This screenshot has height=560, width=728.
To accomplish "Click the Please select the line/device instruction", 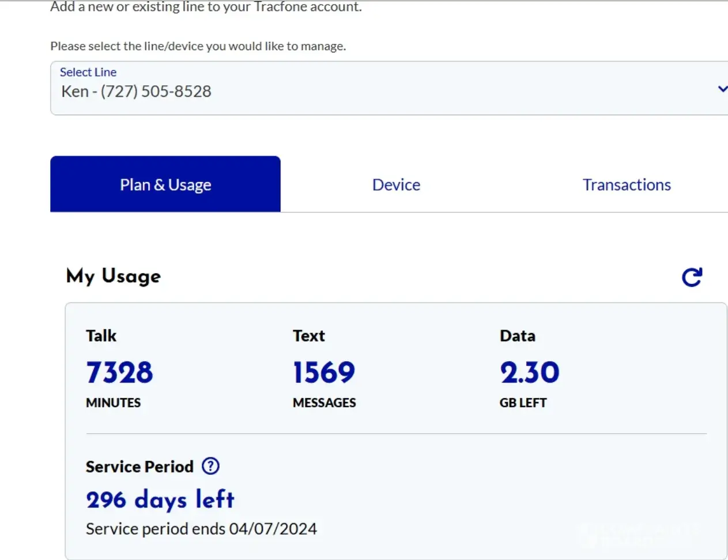I will pyautogui.click(x=198, y=46).
